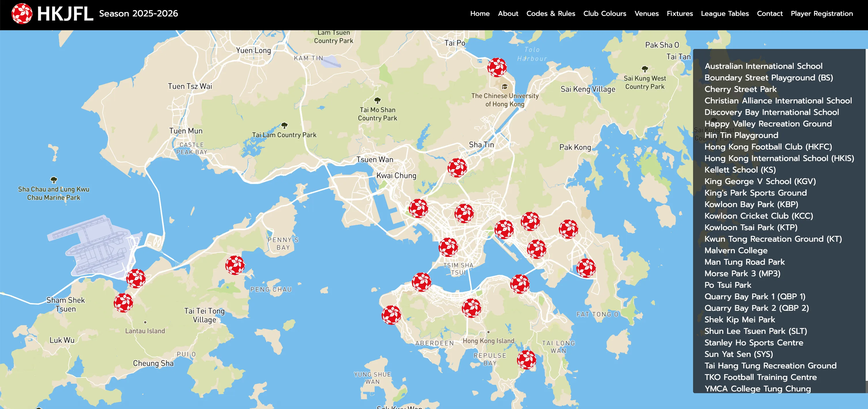
Task: Select Hin Tin Playground
Action: pyautogui.click(x=741, y=135)
